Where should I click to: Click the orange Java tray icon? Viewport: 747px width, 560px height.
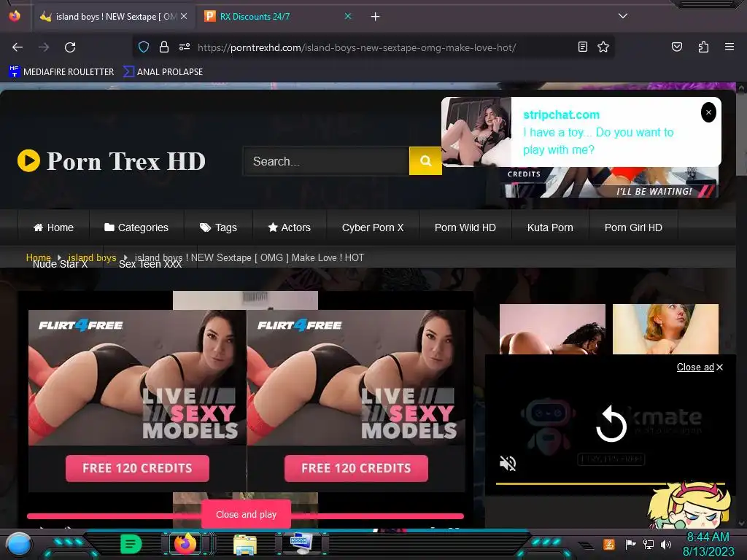pos(608,544)
